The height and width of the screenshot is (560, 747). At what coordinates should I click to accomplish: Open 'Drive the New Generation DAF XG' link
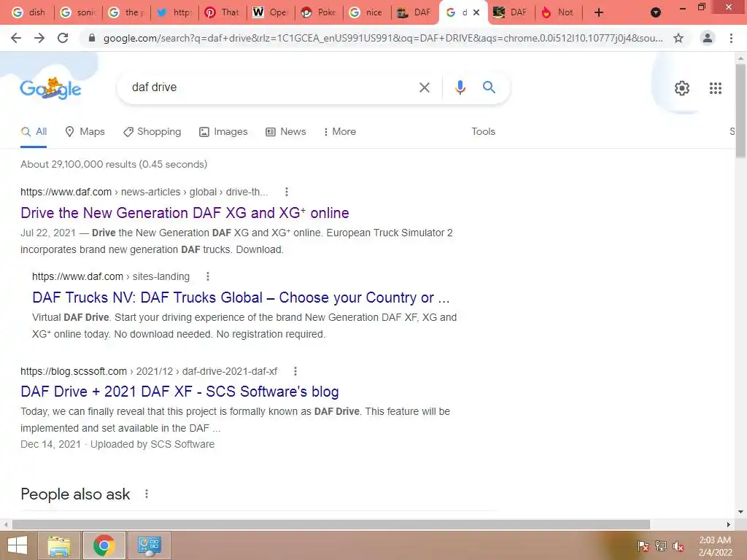pyautogui.click(x=185, y=213)
